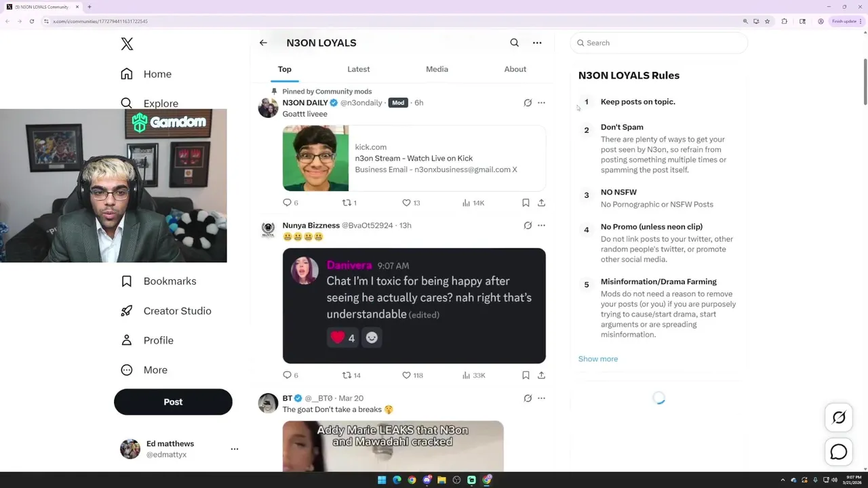
Task: Share the N3ON DAILY post
Action: tap(541, 203)
